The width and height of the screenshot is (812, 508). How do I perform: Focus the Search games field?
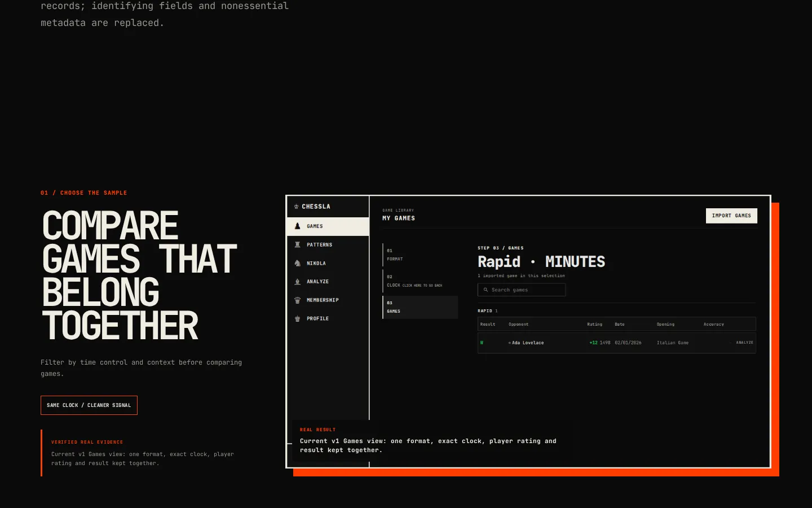pos(522,290)
